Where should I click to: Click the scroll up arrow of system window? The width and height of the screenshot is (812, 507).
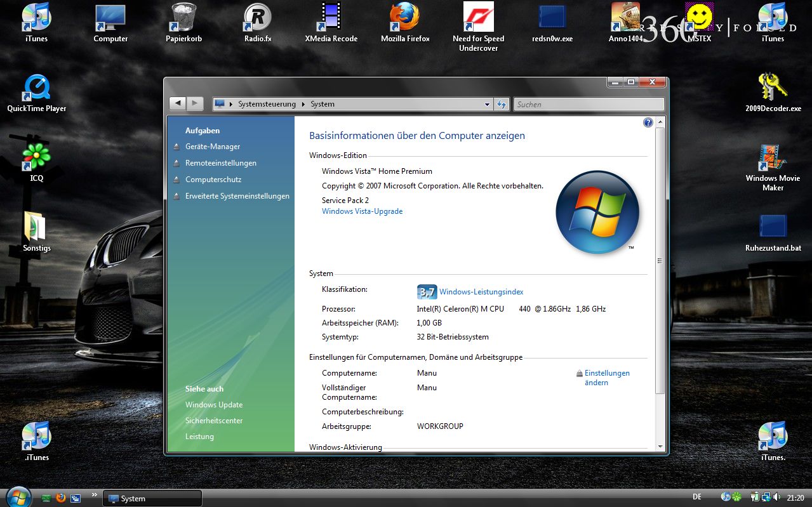pyautogui.click(x=660, y=121)
